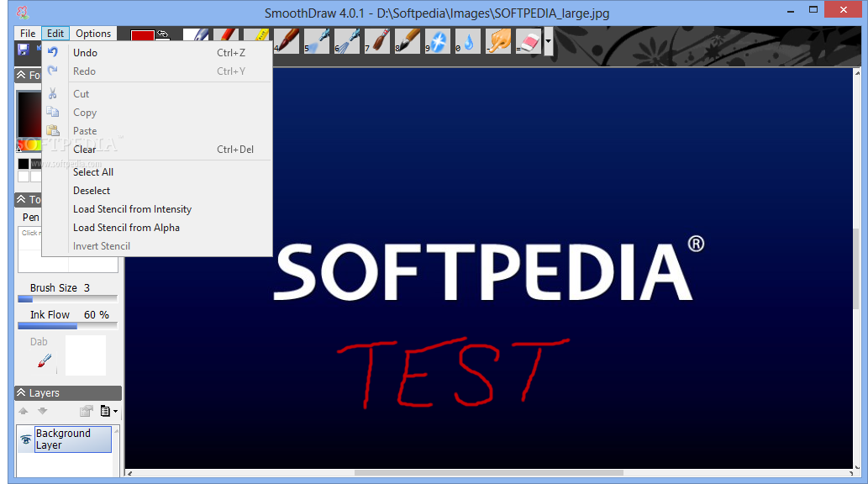Select brush tool number 4
Image resolution: width=868 pixels, height=484 pixels.
coord(287,41)
